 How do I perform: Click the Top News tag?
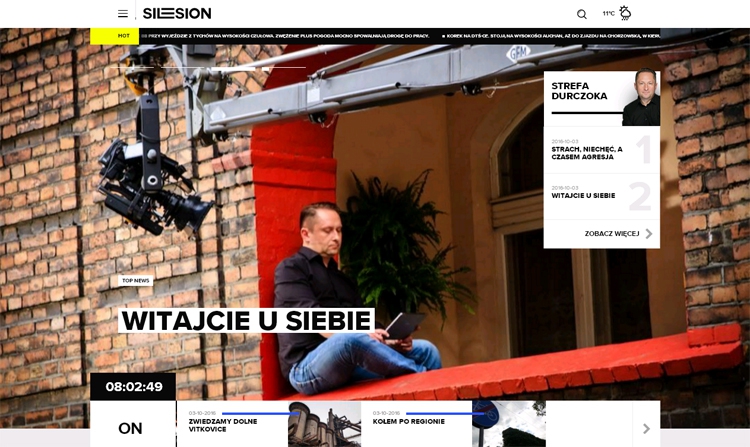click(x=136, y=281)
